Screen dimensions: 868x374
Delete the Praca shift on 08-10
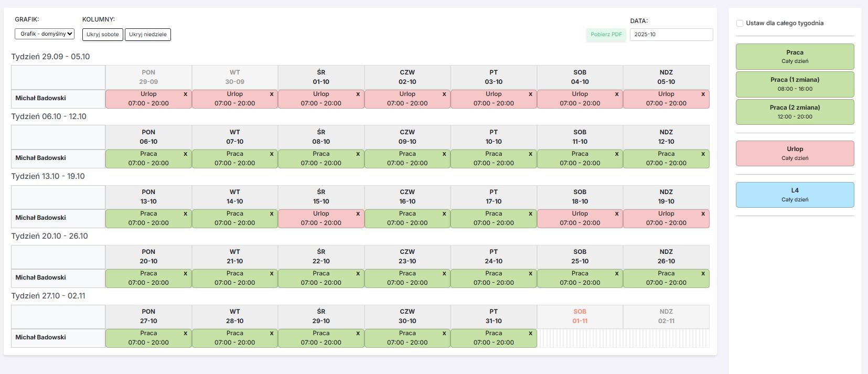pos(358,154)
